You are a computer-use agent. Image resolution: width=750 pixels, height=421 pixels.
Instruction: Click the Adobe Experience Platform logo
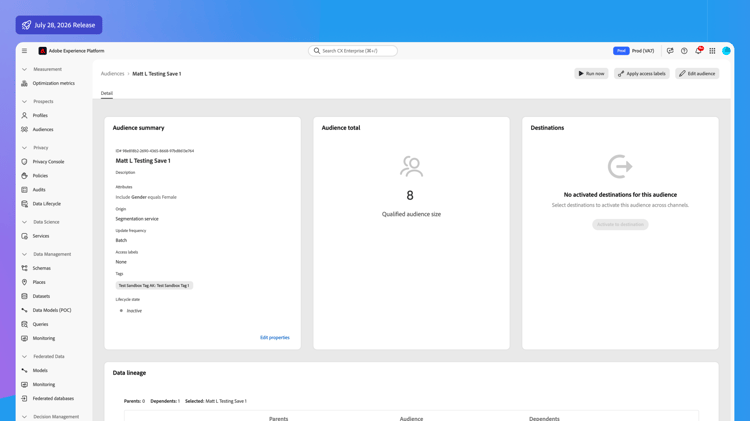tap(43, 51)
